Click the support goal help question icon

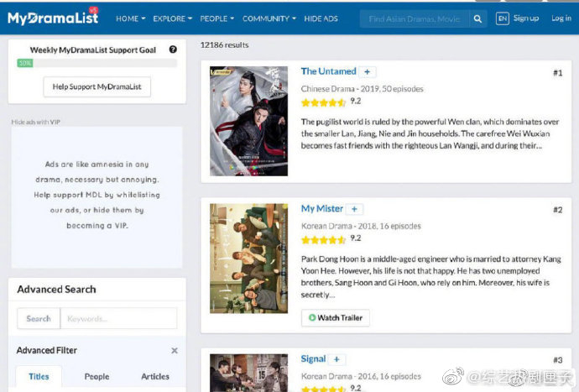coord(173,50)
